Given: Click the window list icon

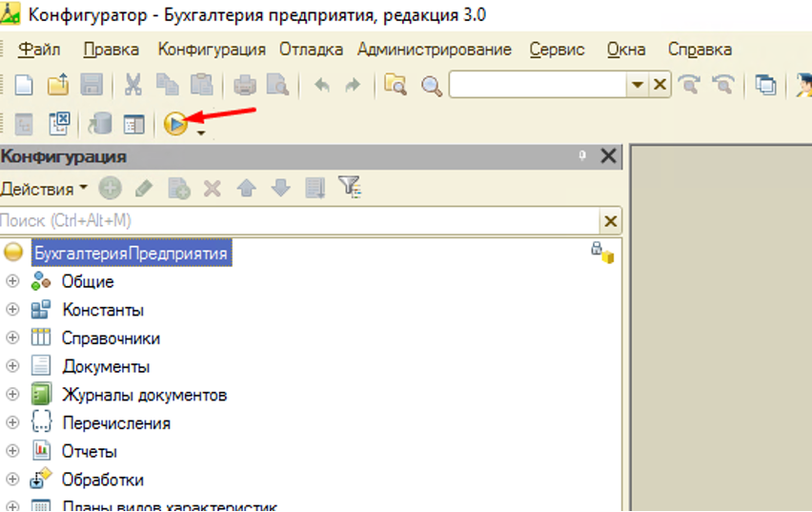Looking at the screenshot, I should coord(765,85).
